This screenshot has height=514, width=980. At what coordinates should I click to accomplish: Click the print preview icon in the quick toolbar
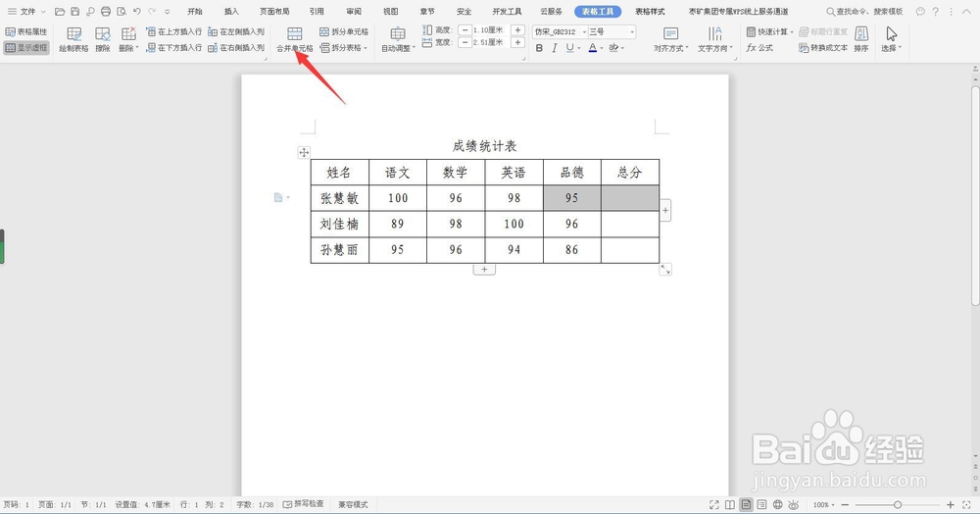click(122, 11)
